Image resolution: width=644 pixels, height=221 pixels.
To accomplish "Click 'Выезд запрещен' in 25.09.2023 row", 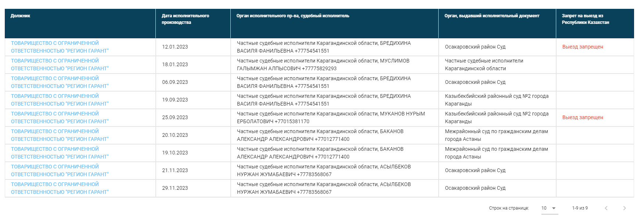I will (583, 118).
